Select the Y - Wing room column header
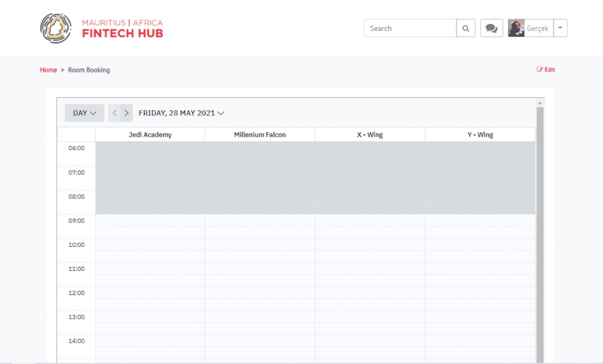603x364 pixels. (481, 135)
